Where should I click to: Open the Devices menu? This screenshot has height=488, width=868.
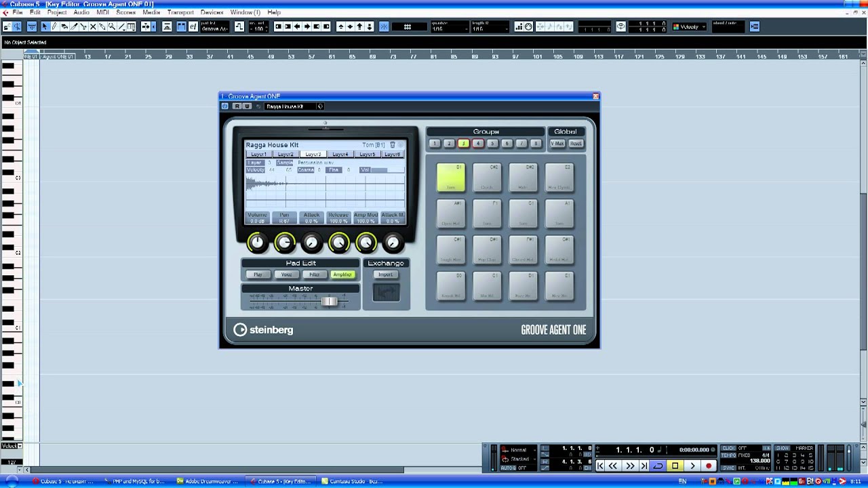pyautogui.click(x=212, y=12)
